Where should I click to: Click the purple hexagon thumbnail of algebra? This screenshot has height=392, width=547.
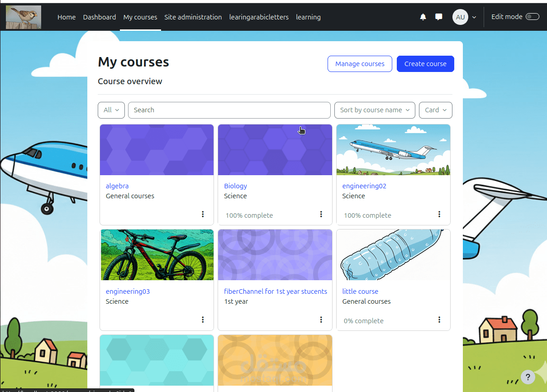click(157, 150)
